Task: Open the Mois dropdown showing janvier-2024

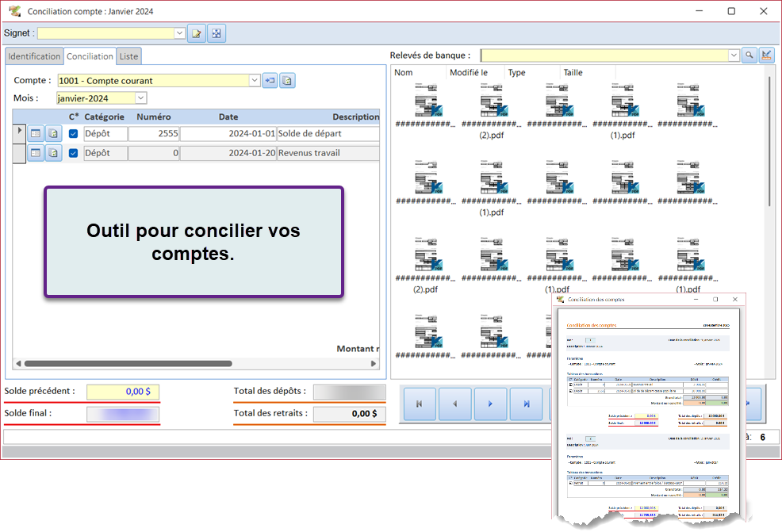Action: [141, 98]
